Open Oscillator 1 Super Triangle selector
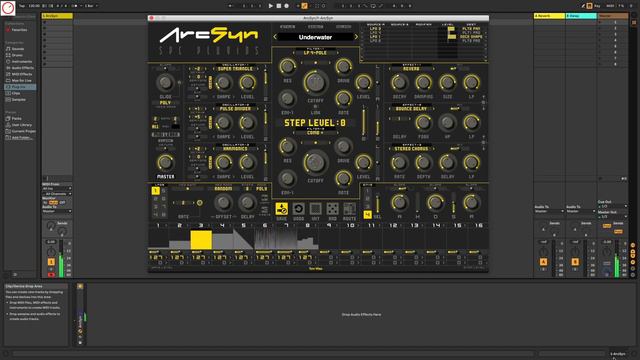 (x=236, y=69)
